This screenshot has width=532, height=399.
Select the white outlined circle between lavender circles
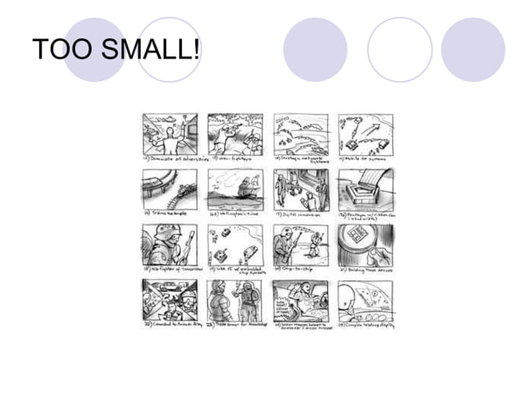click(400, 49)
